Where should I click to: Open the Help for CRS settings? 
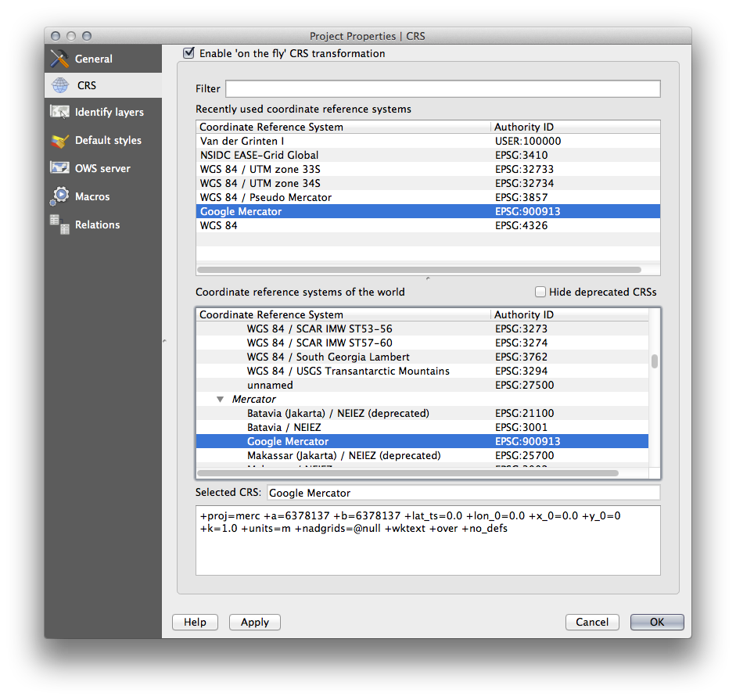pyautogui.click(x=195, y=622)
